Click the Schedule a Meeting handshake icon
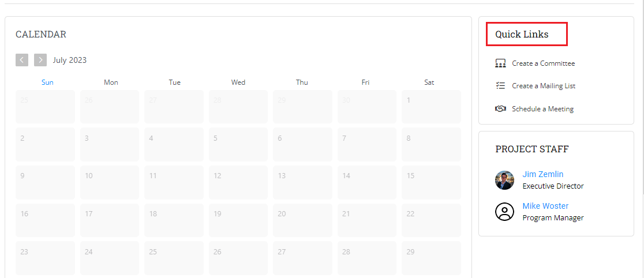Image resolution: width=644 pixels, height=278 pixels. click(x=500, y=108)
